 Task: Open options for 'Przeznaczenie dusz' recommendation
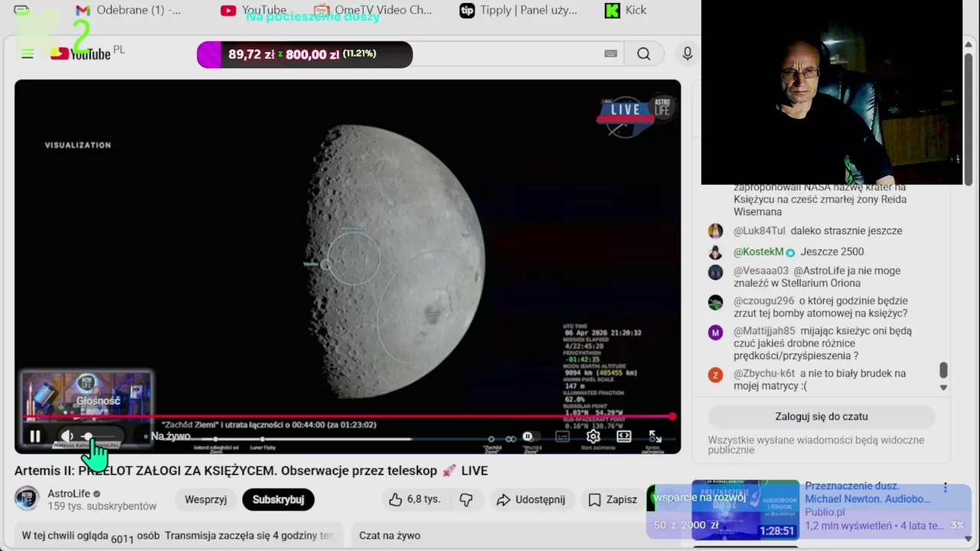[x=946, y=487]
